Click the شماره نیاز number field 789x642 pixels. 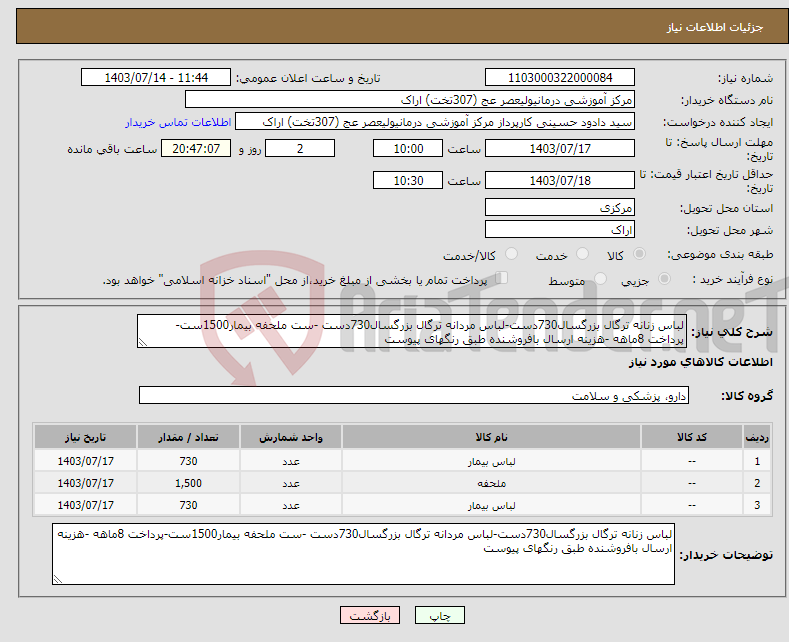pyautogui.click(x=560, y=77)
